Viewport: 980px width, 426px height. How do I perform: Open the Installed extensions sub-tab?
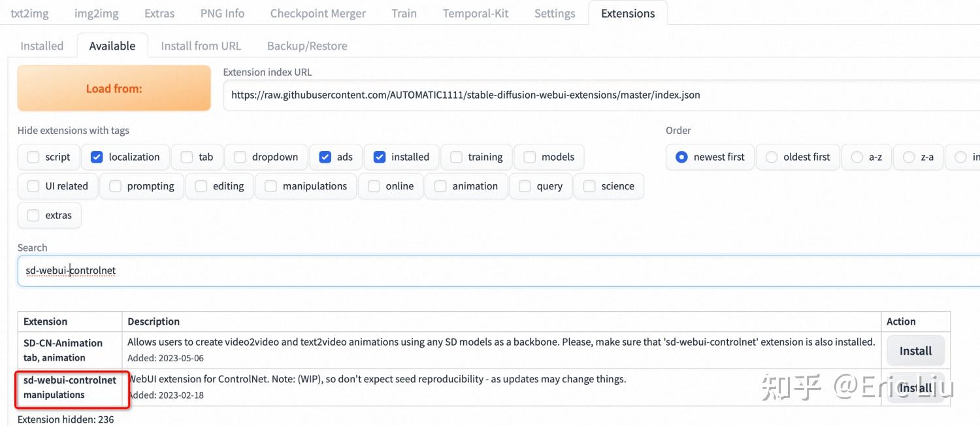[42, 46]
